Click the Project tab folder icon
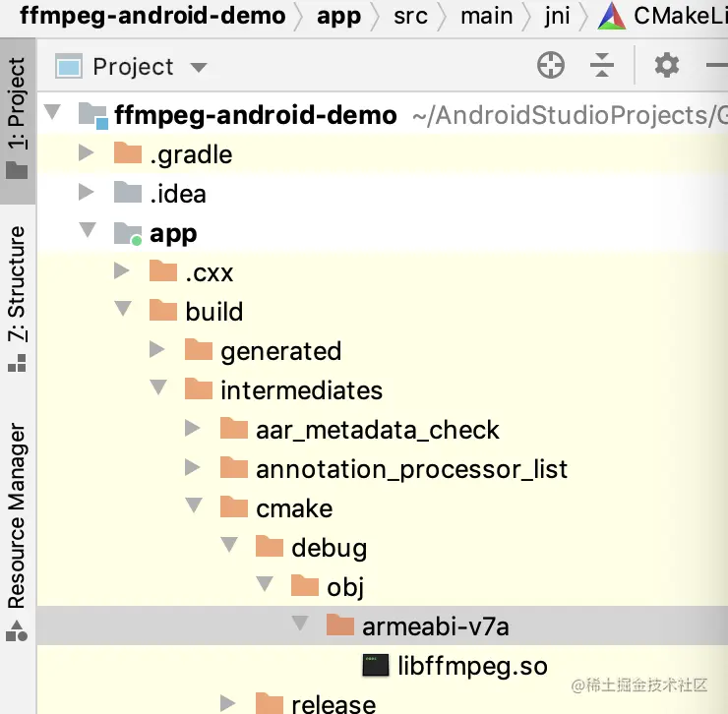Image resolution: width=728 pixels, height=714 pixels. coord(17,170)
